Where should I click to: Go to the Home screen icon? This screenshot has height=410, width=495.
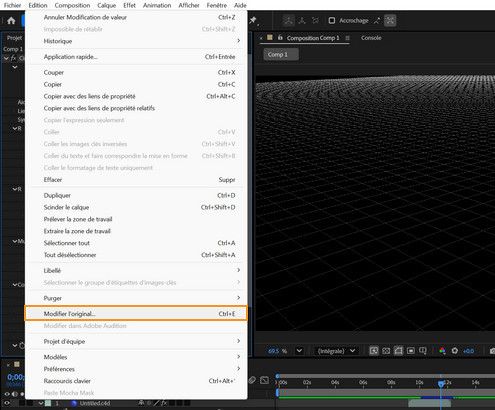pos(11,21)
